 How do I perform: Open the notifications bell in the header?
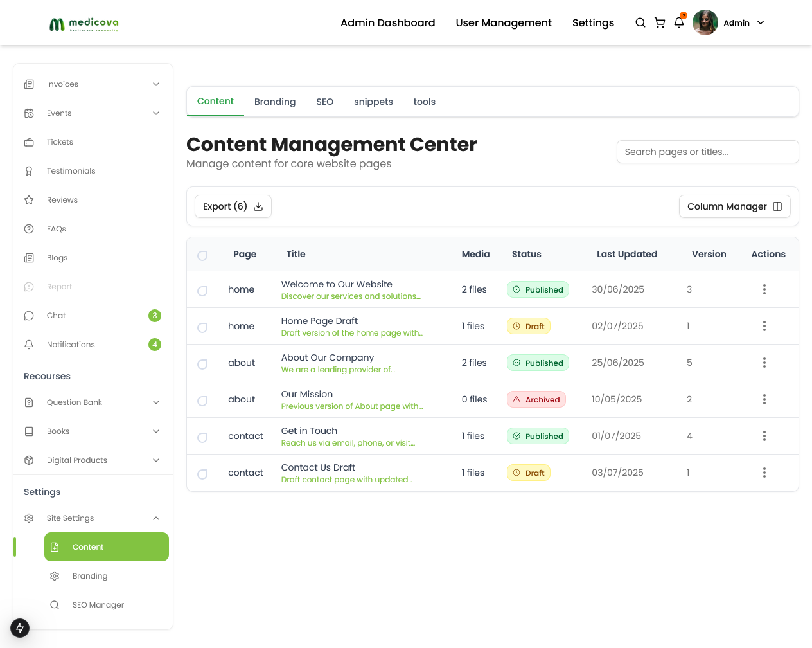(x=679, y=22)
